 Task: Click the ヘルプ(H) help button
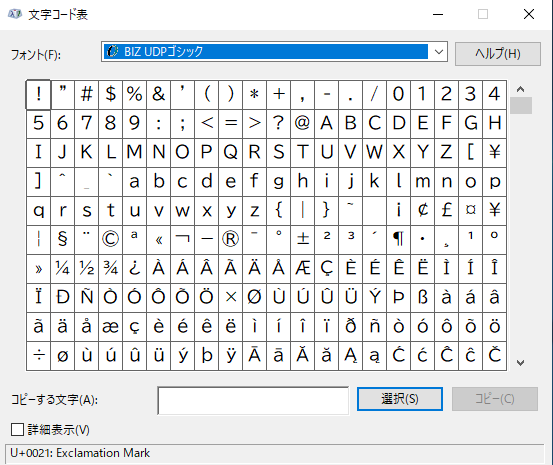point(498,54)
